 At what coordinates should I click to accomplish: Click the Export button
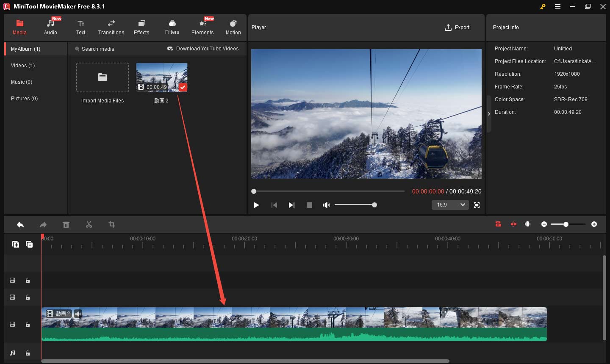coord(457,28)
